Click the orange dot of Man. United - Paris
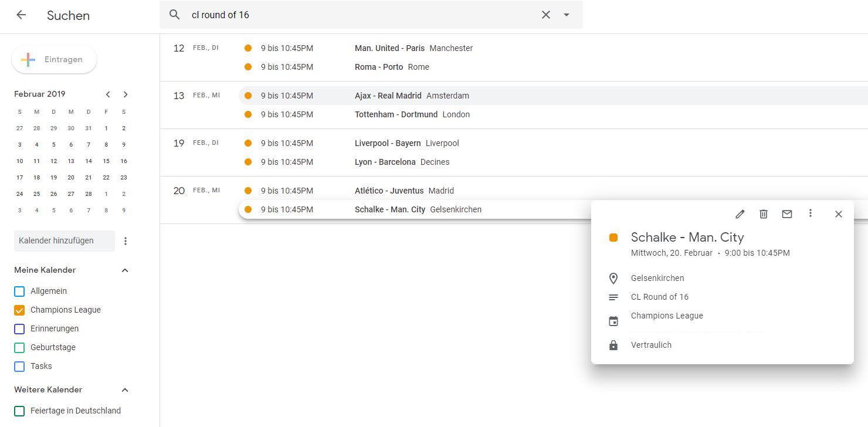The width and height of the screenshot is (868, 427). click(248, 48)
